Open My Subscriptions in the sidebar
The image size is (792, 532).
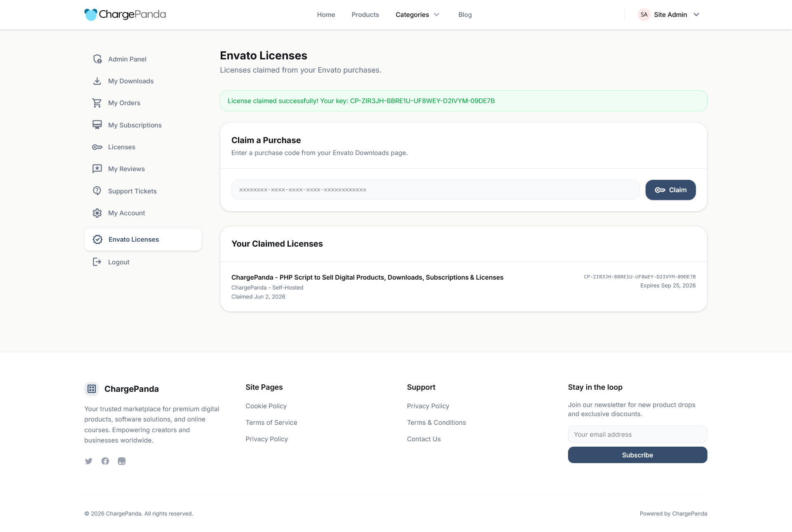click(143, 125)
